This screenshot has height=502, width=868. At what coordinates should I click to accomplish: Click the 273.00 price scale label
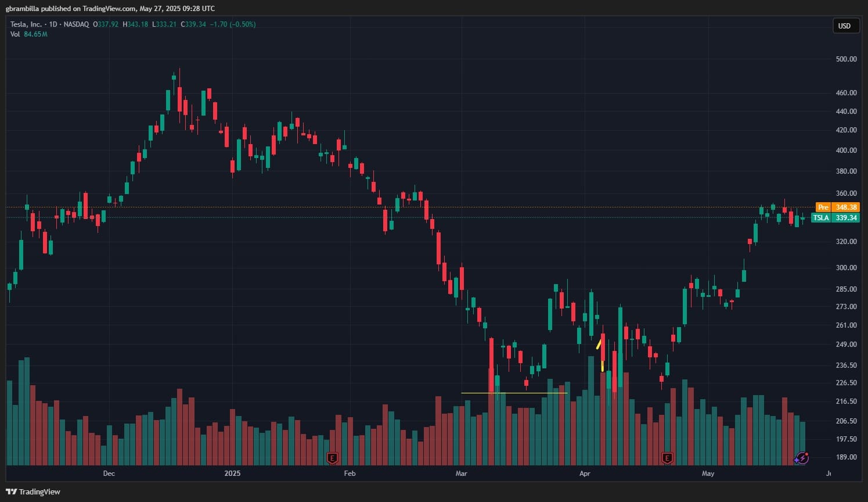tap(846, 307)
